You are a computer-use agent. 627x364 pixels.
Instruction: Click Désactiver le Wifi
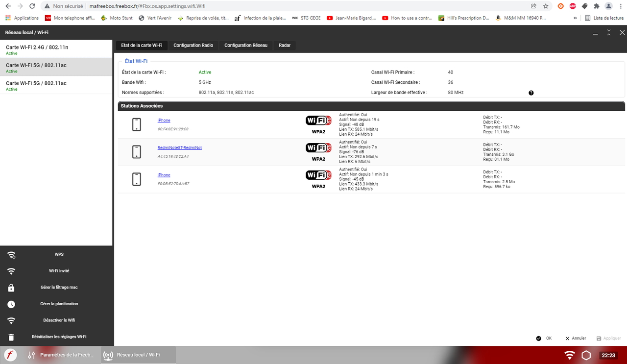point(59,320)
